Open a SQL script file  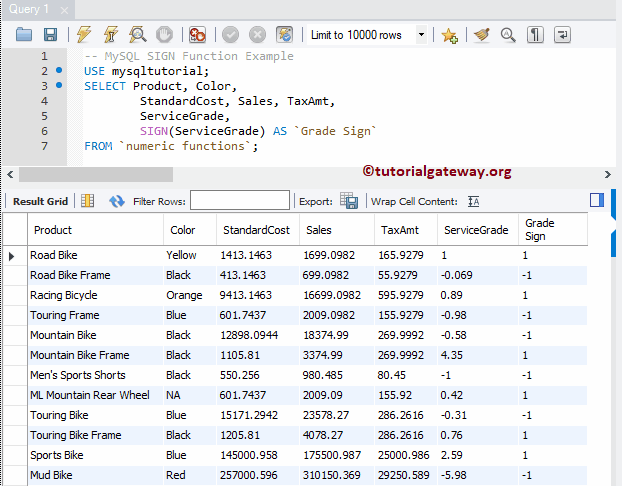(x=24, y=35)
